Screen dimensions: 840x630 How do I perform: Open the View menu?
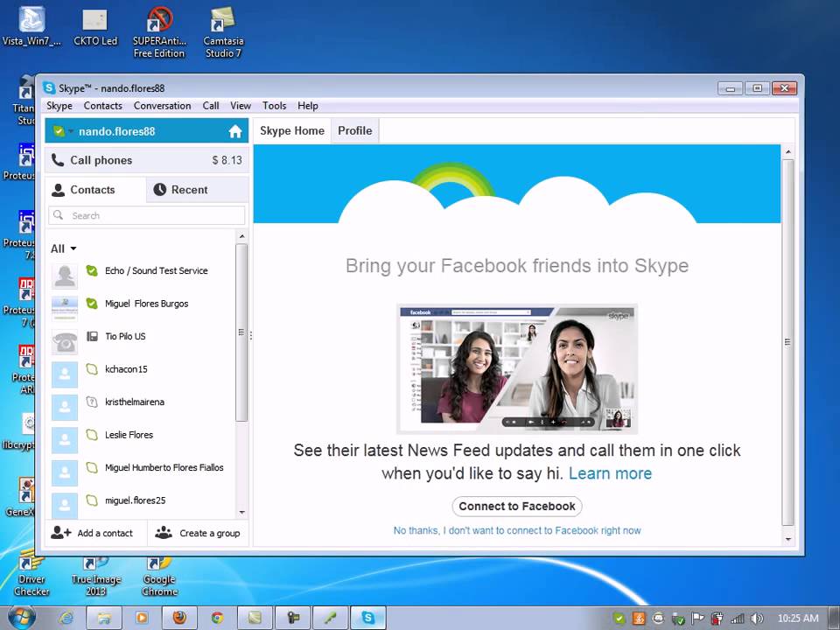pyautogui.click(x=241, y=106)
